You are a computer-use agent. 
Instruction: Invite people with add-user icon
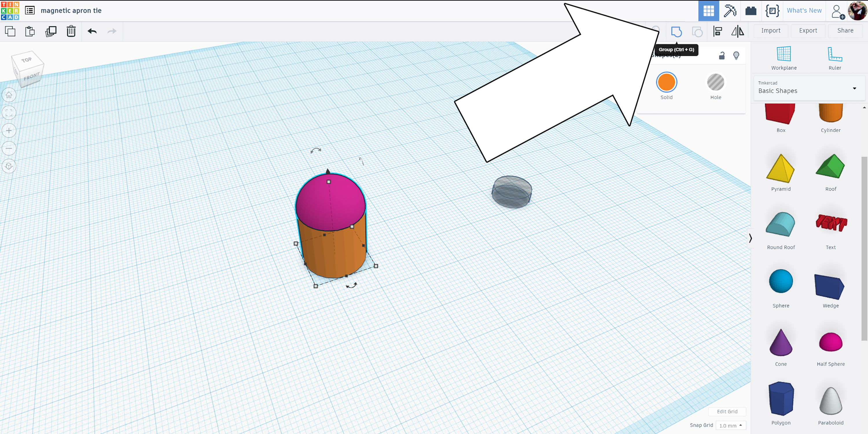tap(838, 12)
